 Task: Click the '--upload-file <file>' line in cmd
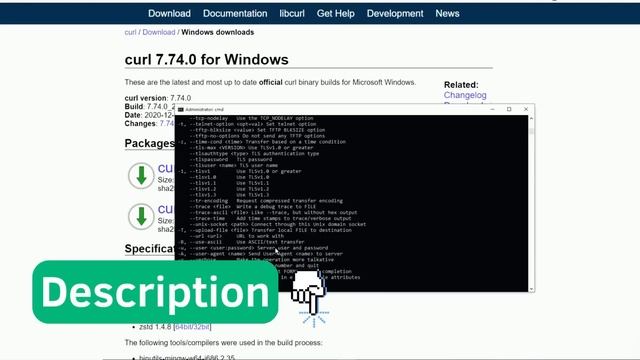click(x=266, y=230)
